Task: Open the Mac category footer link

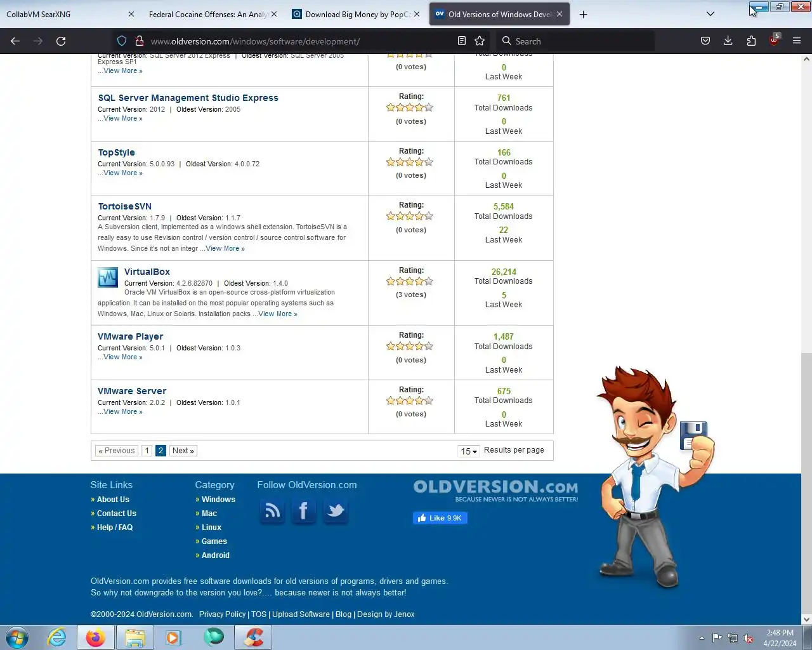Action: (x=209, y=514)
